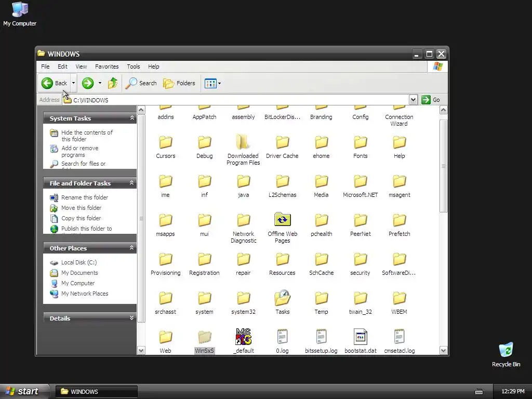This screenshot has width=532, height=399.
Task: Select the security folder icon
Action: pos(361,260)
